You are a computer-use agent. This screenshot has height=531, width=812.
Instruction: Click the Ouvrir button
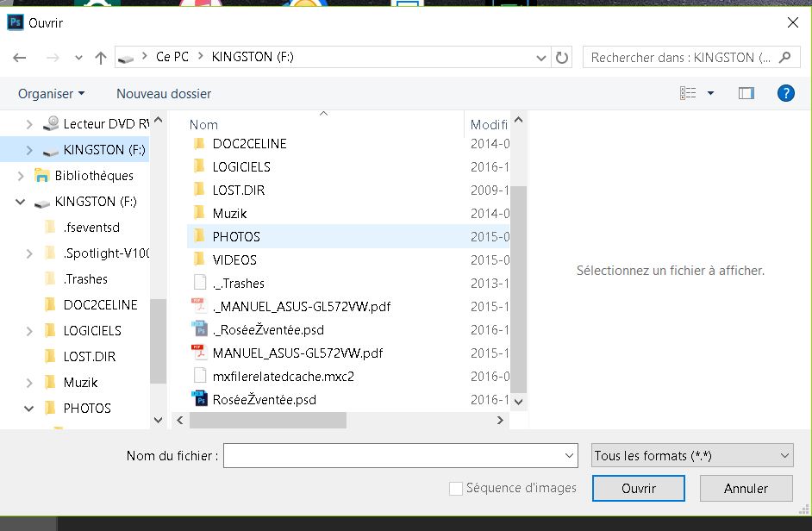coord(639,489)
